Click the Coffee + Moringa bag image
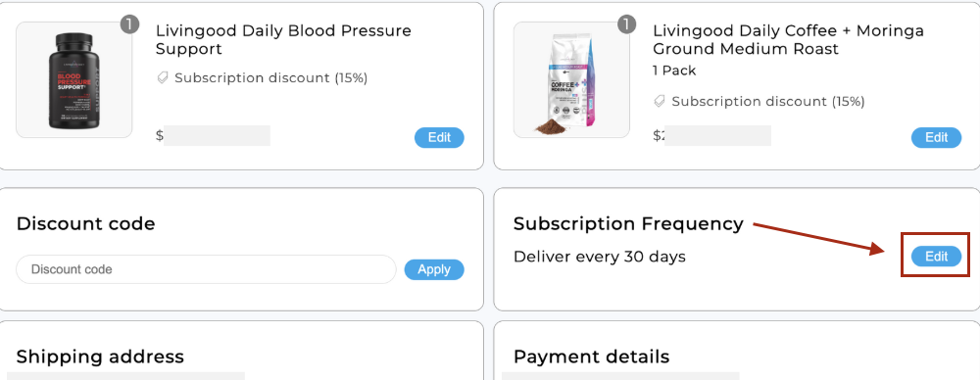Screen dimensions: 980x380 (571, 80)
